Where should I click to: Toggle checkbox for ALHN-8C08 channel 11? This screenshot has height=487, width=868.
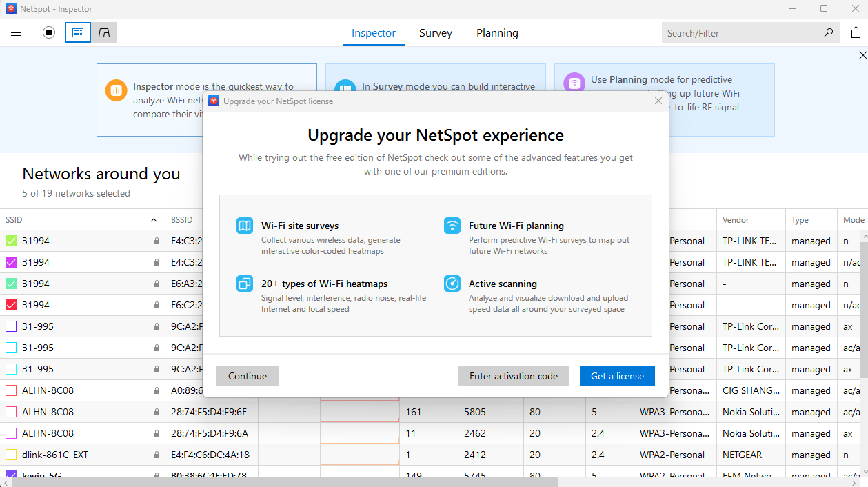tap(11, 434)
